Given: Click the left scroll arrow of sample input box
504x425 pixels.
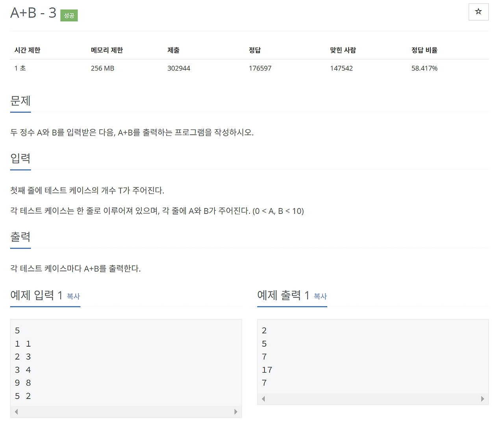Looking at the screenshot, I should [x=16, y=412].
